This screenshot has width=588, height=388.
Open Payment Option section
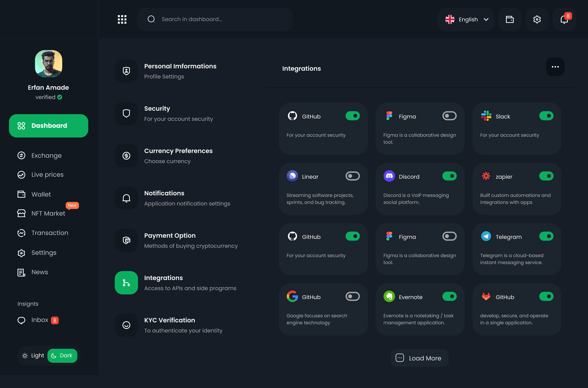(176, 240)
